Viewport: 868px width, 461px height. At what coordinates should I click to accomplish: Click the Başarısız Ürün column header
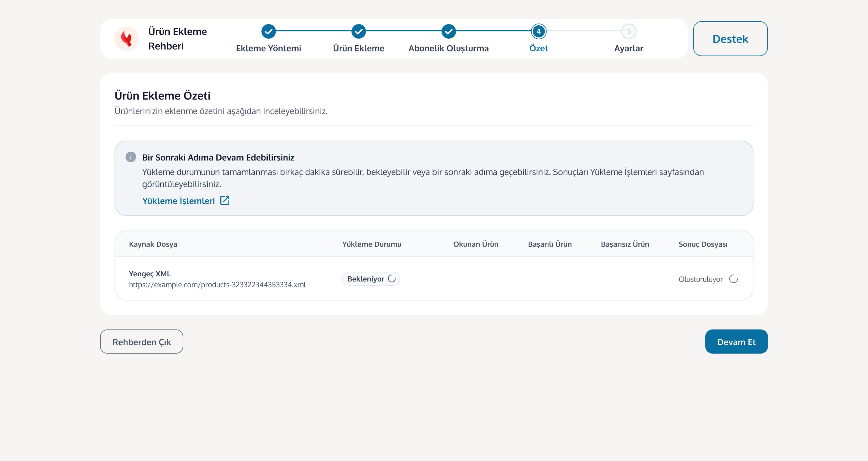pos(625,244)
